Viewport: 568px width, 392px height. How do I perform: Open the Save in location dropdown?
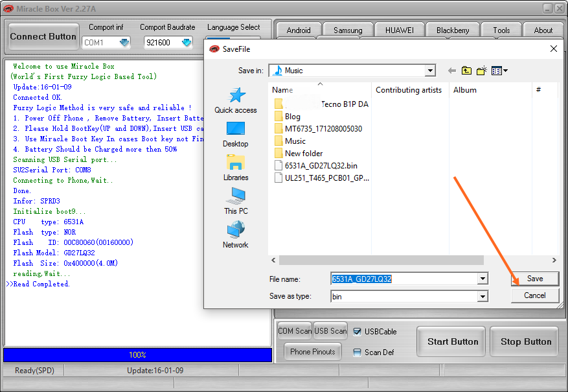pyautogui.click(x=429, y=70)
